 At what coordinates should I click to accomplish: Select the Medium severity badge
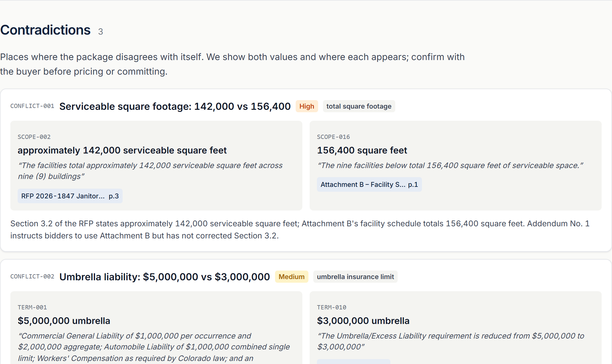[x=291, y=277]
